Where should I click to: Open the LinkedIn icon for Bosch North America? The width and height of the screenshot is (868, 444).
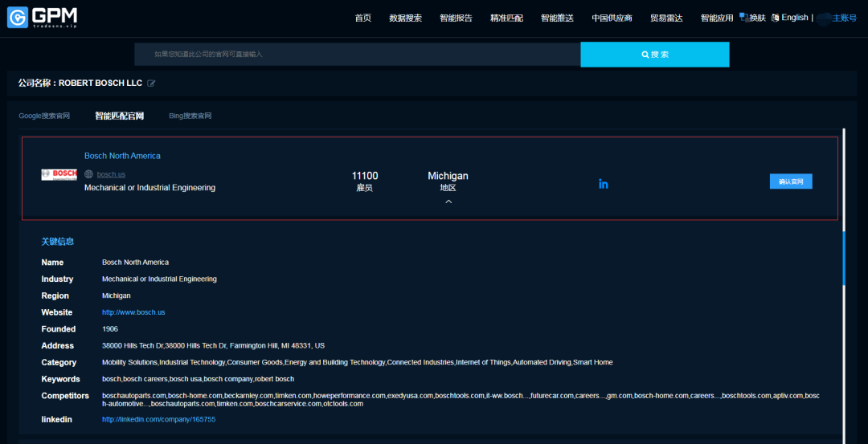coord(603,184)
